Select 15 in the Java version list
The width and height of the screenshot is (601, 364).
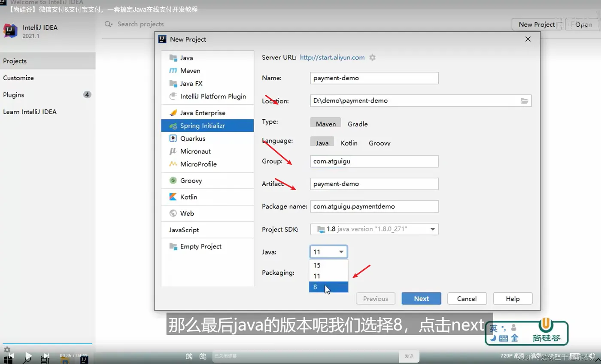pyautogui.click(x=329, y=265)
